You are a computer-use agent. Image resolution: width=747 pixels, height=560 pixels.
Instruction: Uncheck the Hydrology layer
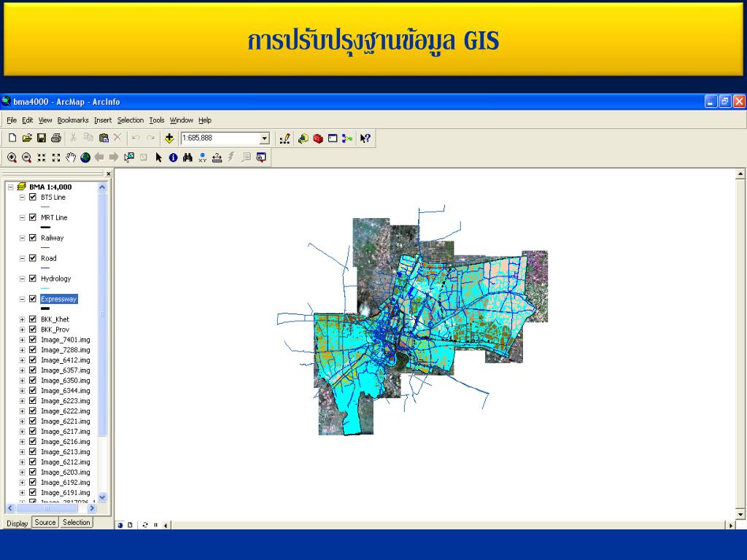tap(33, 279)
